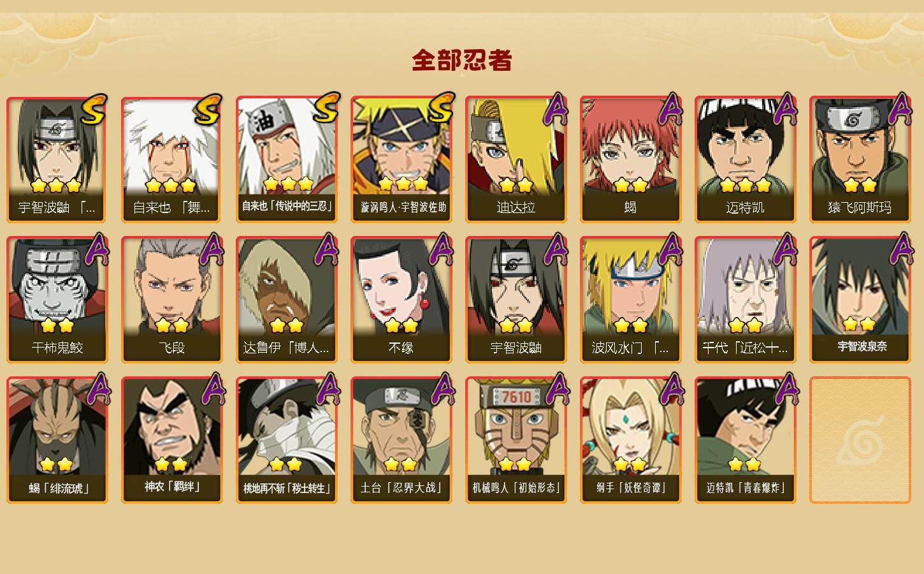Click the 全部忍者 section heading
924x574 pixels.
tap(462, 61)
